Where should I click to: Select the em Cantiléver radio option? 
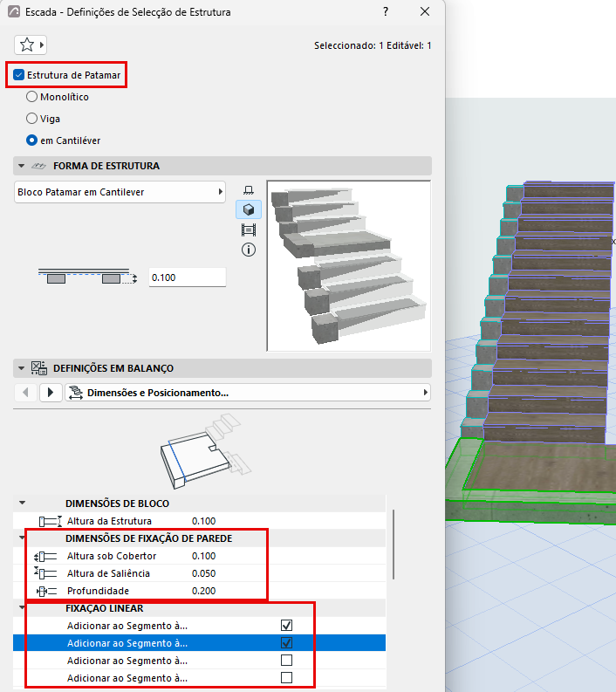point(31,140)
